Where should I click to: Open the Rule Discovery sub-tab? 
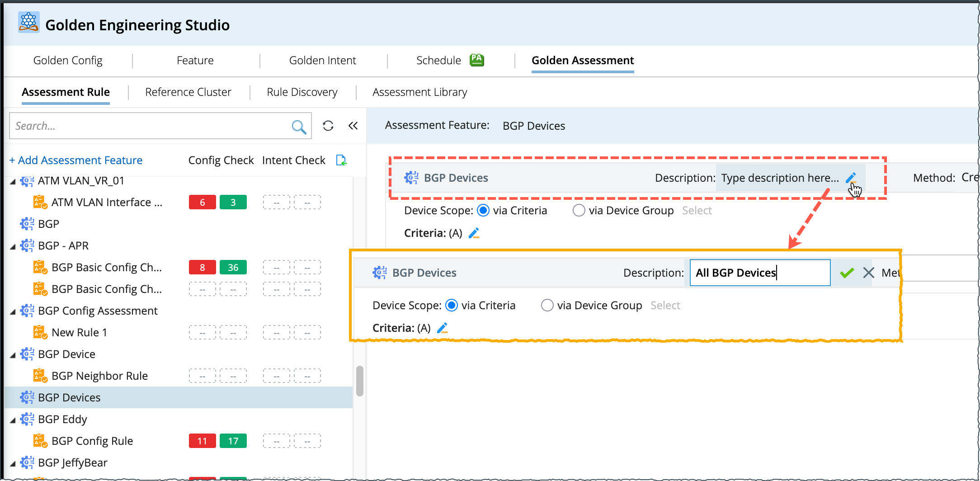click(x=302, y=92)
